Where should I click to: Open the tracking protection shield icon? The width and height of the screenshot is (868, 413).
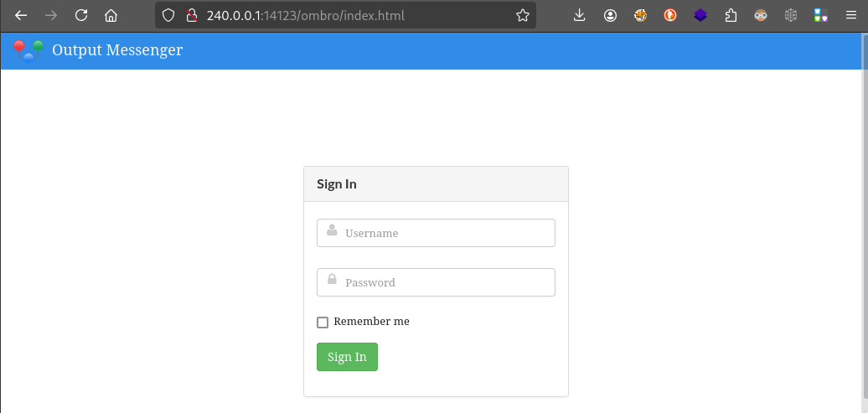point(168,15)
